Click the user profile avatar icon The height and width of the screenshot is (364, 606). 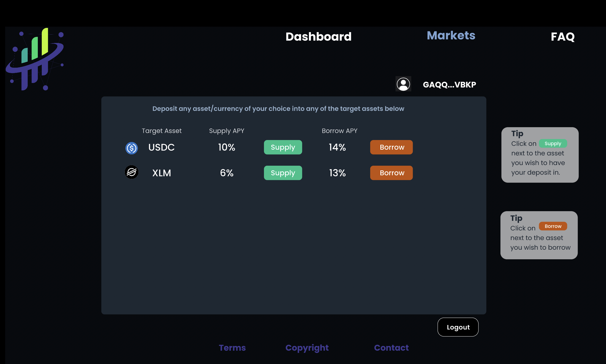pyautogui.click(x=403, y=84)
